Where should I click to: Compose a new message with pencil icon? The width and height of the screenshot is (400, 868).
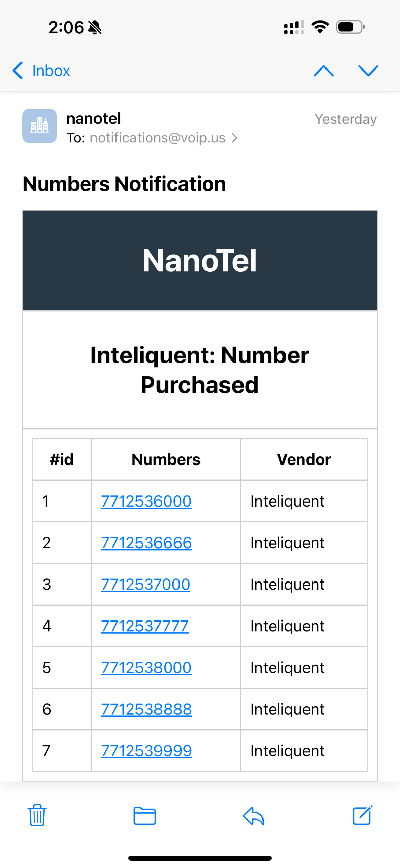(362, 814)
